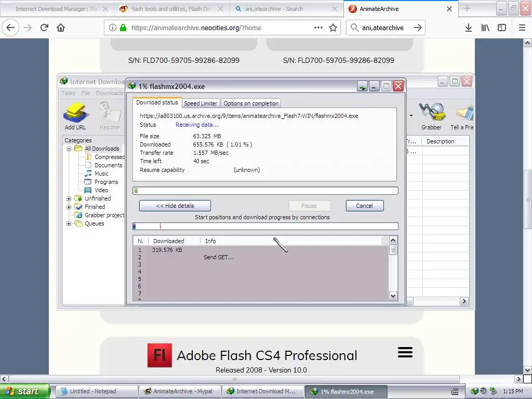Open page actions three-dots menu
This screenshot has width=532, height=399.
(x=318, y=28)
